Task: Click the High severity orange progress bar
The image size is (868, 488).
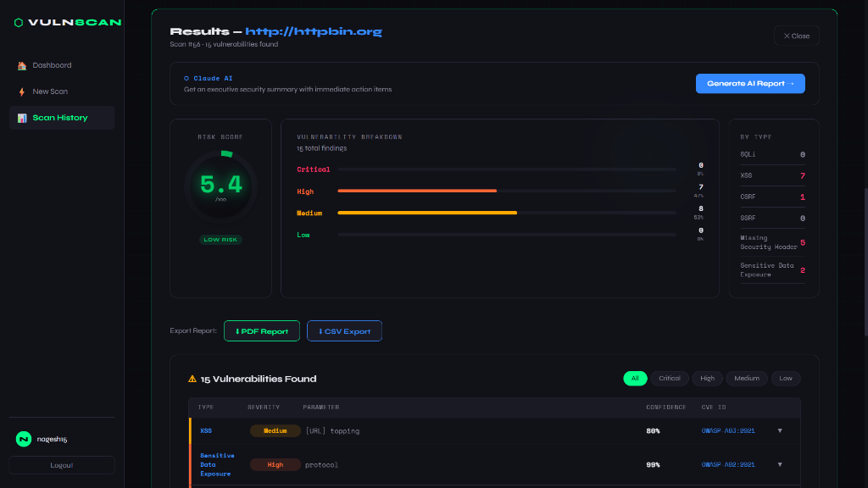Action: 417,191
